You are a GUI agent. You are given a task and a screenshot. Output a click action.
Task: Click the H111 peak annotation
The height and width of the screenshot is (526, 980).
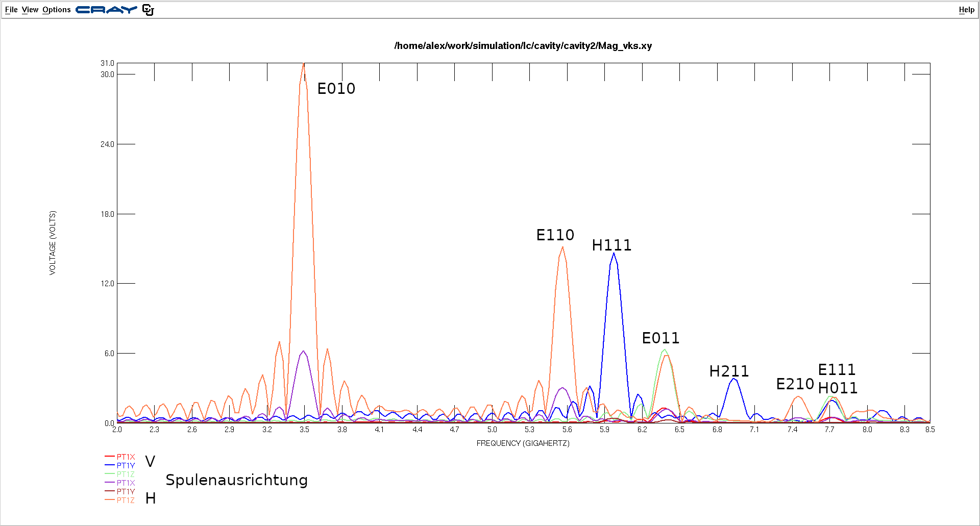(611, 245)
